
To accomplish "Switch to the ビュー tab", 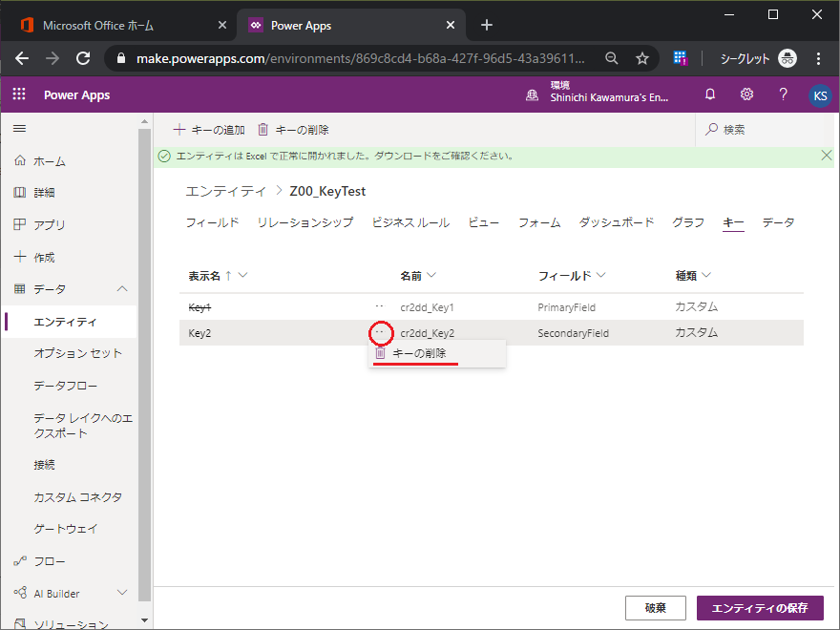I will click(x=484, y=222).
